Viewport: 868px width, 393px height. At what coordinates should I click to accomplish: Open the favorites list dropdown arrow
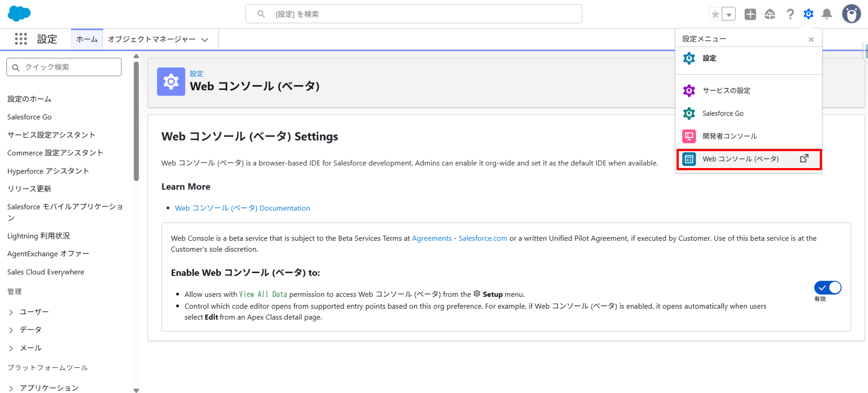(729, 14)
